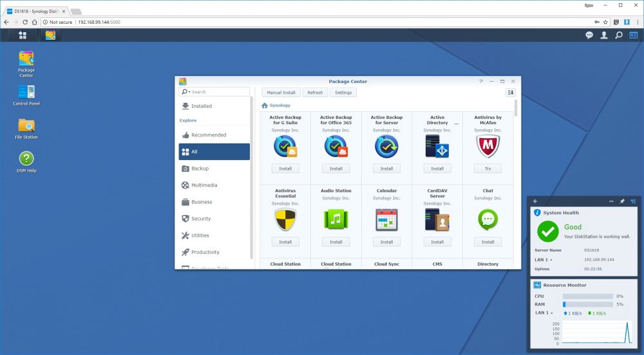Click the network traffic graph
The height and width of the screenshot is (355, 644).
coord(597,332)
